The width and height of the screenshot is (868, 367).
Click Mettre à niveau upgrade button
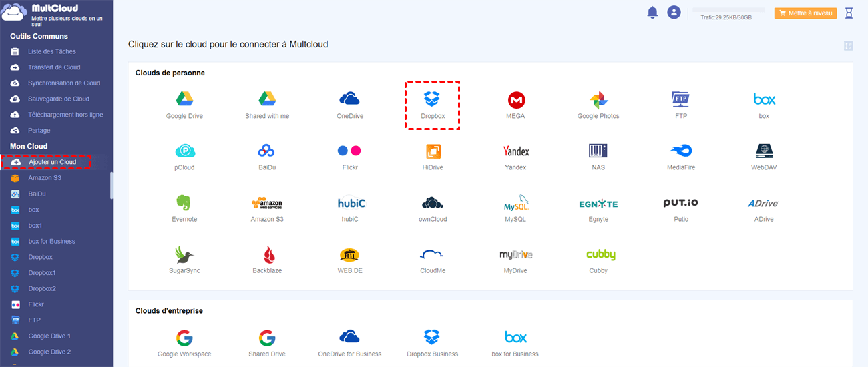805,13
